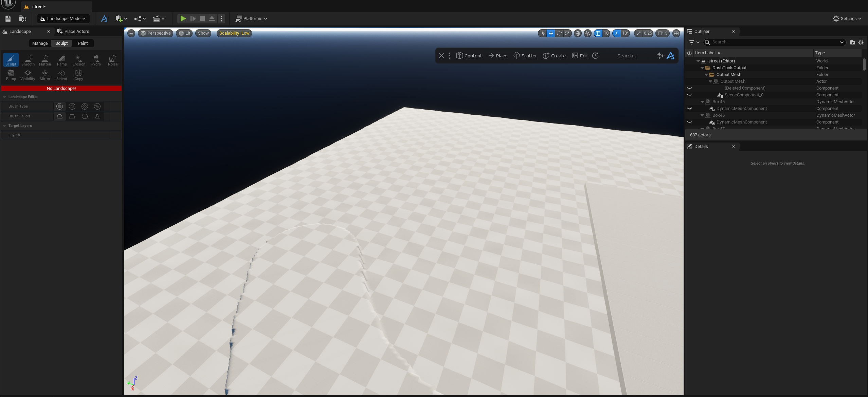Open the Landscape Mode dropdown
Image resolution: width=868 pixels, height=397 pixels.
63,19
